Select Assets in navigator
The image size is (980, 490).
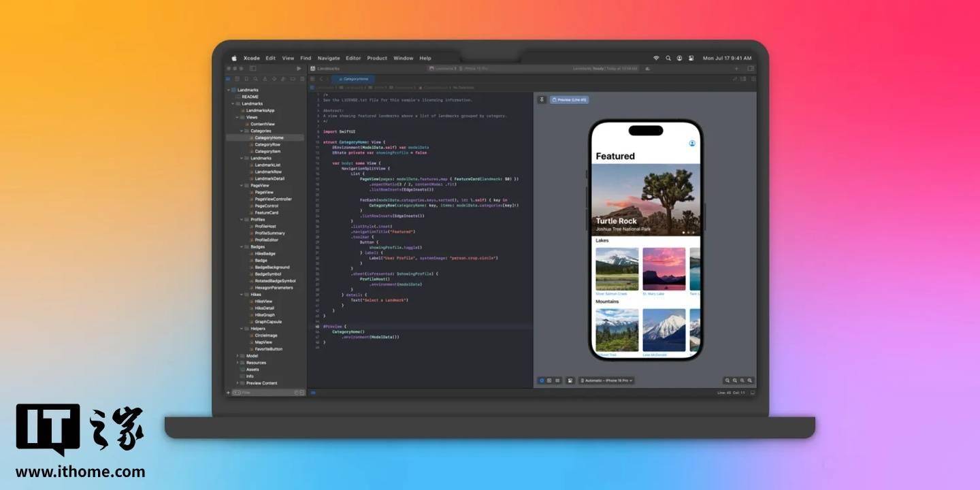pos(252,369)
